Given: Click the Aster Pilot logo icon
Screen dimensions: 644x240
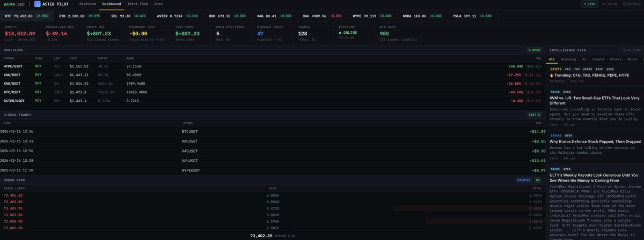Looking at the screenshot, I should (37, 4).
